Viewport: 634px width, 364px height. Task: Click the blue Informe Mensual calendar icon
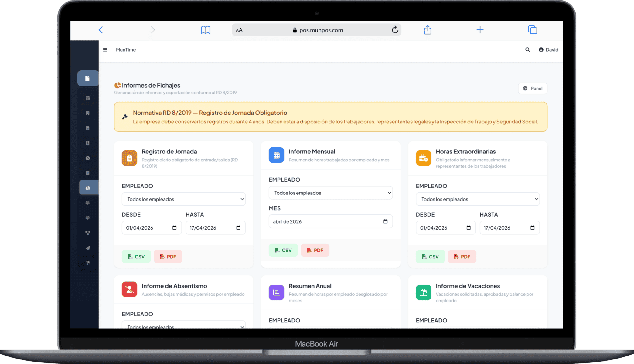click(276, 155)
